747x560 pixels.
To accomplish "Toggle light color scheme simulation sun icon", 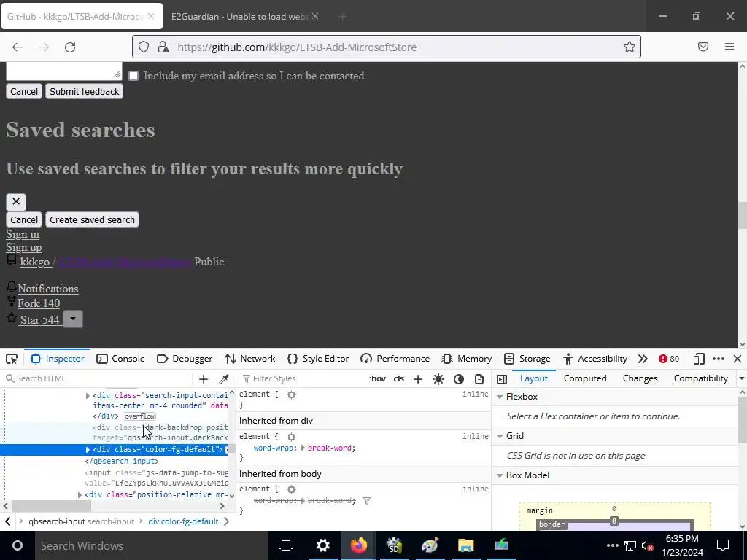I will pyautogui.click(x=438, y=379).
